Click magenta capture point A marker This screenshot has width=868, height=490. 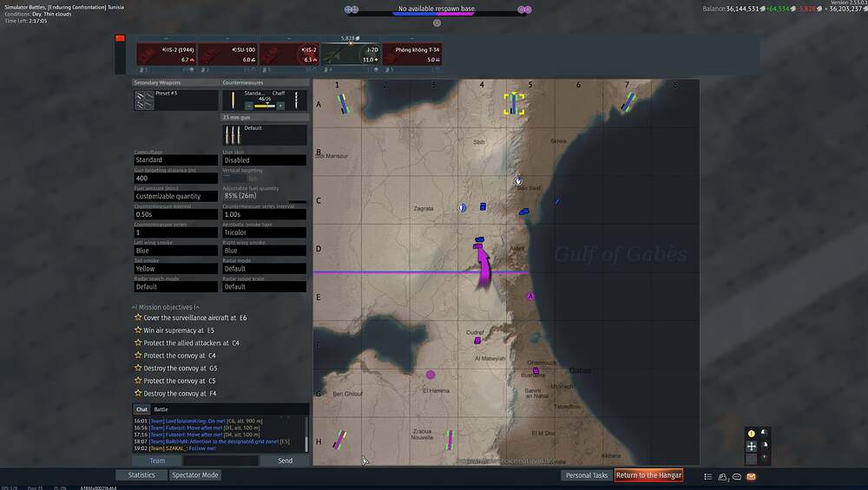point(530,297)
